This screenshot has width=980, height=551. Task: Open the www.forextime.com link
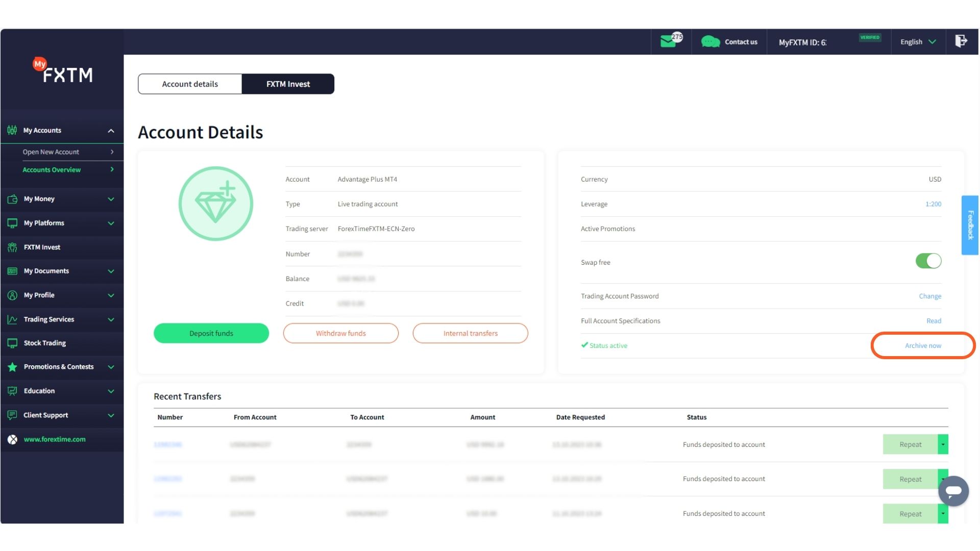(x=55, y=439)
